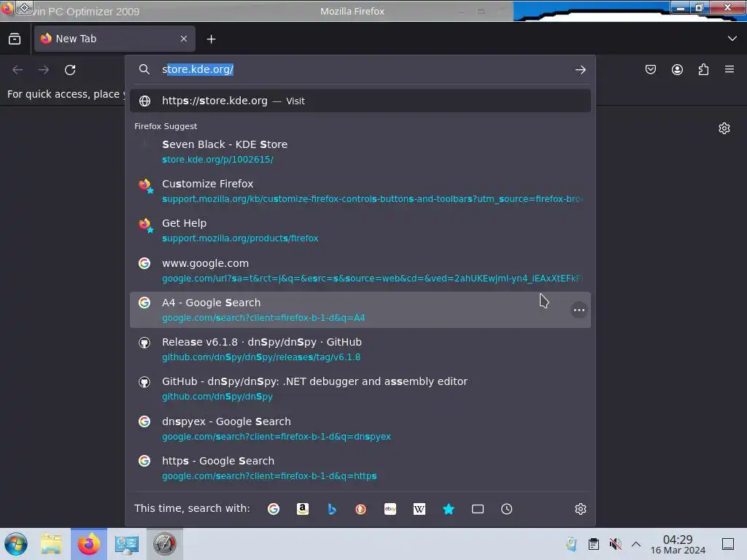Search this time with Bing
Viewport: 747px width, 560px height.
[x=332, y=508]
